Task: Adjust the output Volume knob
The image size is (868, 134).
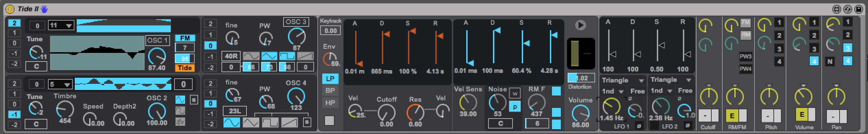Action: (x=580, y=113)
